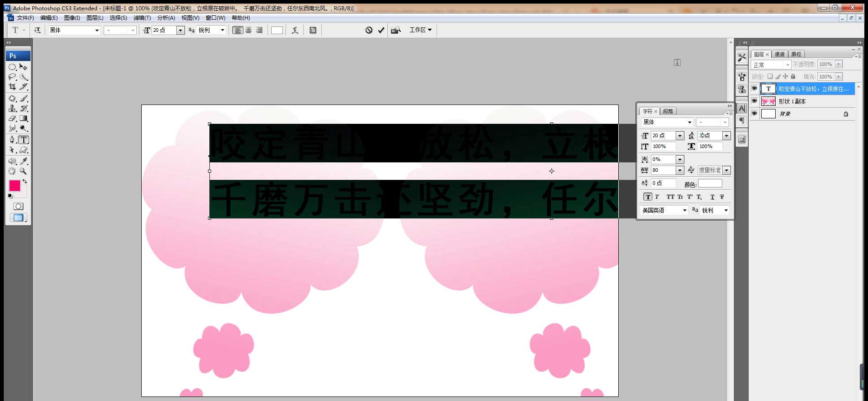
Task: Open font family dropdown in options bar
Action: pos(96,30)
